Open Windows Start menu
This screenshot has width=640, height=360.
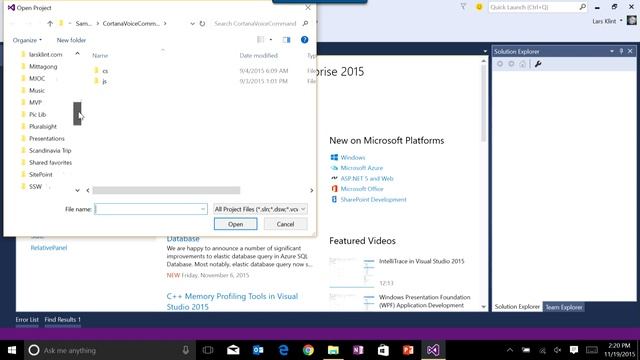[x=12, y=350]
